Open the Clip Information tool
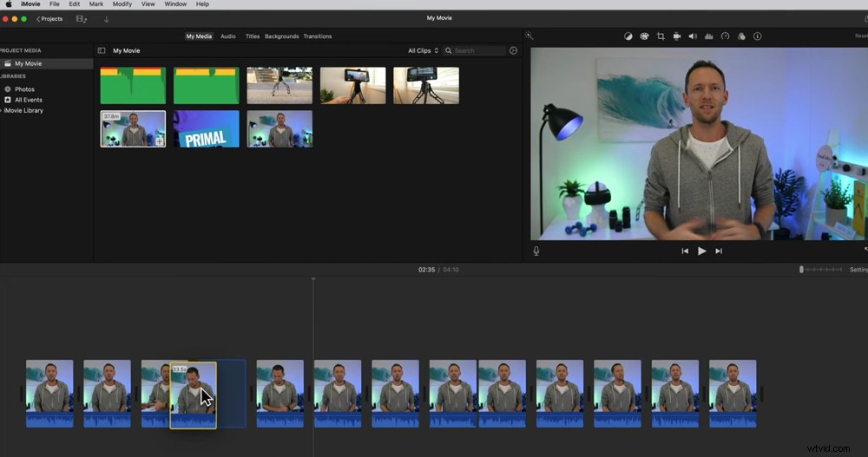This screenshot has height=457, width=868. 757,36
